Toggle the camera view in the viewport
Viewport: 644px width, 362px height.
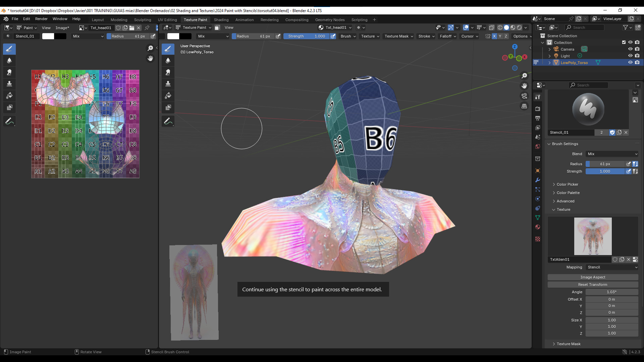pos(524,96)
